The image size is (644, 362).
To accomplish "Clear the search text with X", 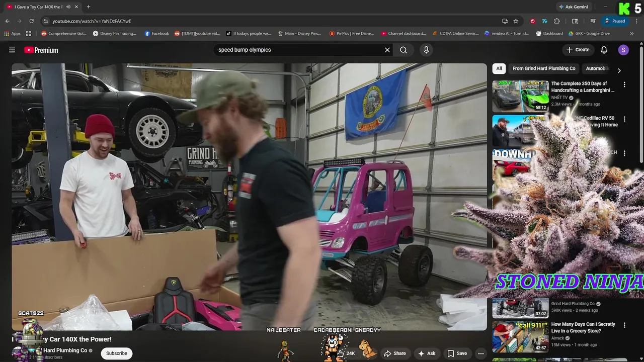I will (x=387, y=50).
